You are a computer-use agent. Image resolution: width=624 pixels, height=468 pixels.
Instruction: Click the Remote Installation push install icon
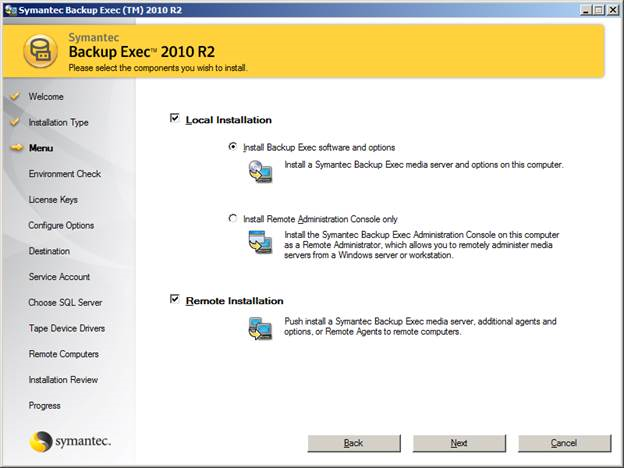(260, 328)
